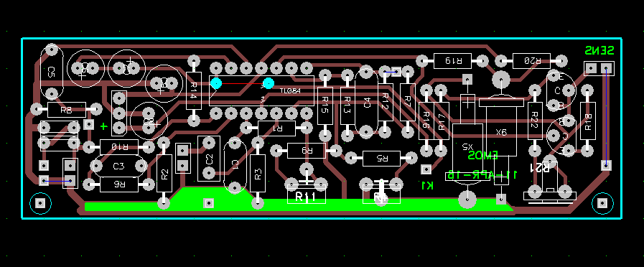Select vertical resistor R14
The width and height of the screenshot is (644, 267).
pyautogui.click(x=194, y=90)
